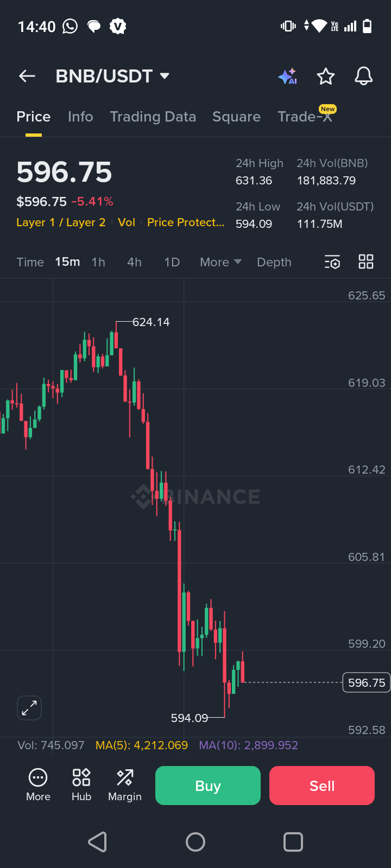Select the 1h chart interval
The height and width of the screenshot is (868, 391).
(x=98, y=263)
